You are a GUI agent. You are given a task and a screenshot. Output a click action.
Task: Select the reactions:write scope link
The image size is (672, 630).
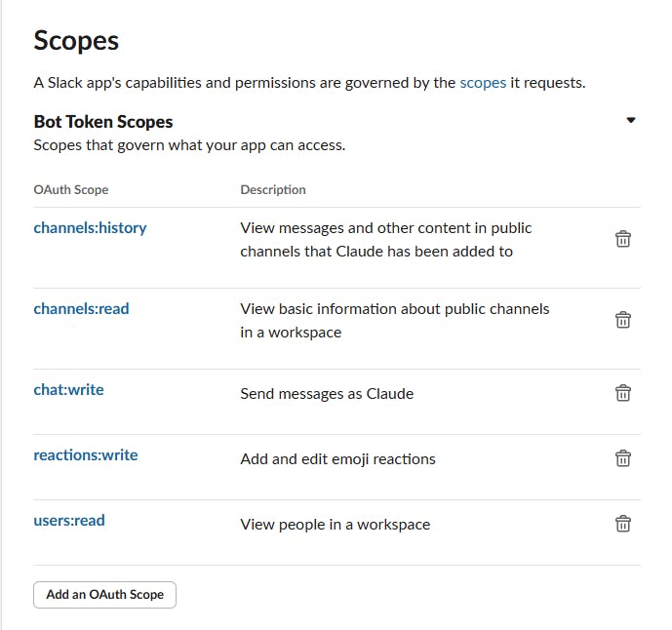tap(86, 455)
